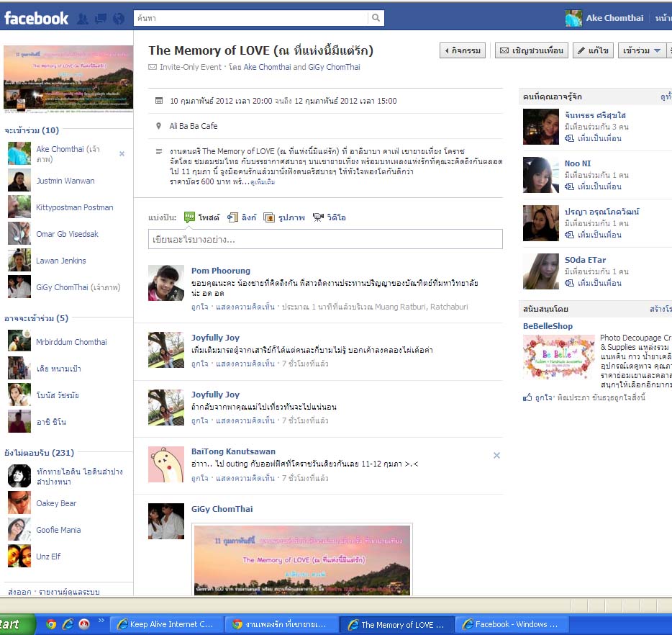The image size is (672, 635).
Task: Open the ยังไม่ตอบรับ (231) list
Action: click(39, 453)
